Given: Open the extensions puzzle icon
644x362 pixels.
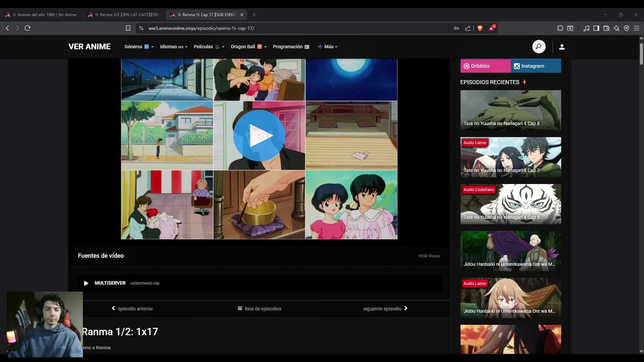Looking at the screenshot, I should click(x=560, y=28).
